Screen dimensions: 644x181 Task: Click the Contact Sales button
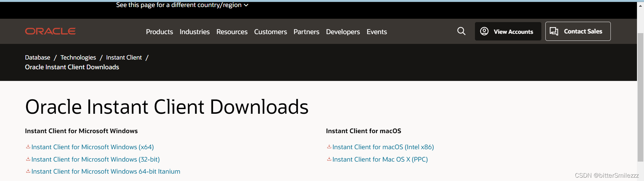point(578,31)
